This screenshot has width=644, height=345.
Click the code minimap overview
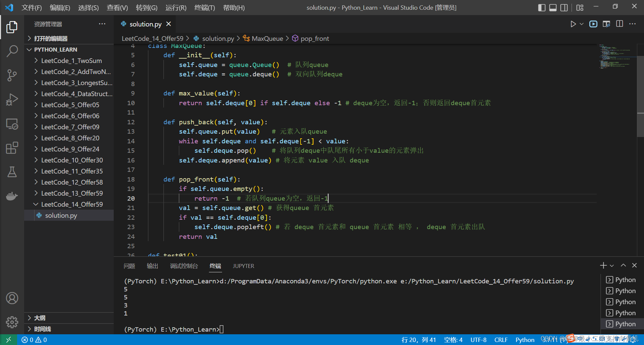pyautogui.click(x=616, y=56)
